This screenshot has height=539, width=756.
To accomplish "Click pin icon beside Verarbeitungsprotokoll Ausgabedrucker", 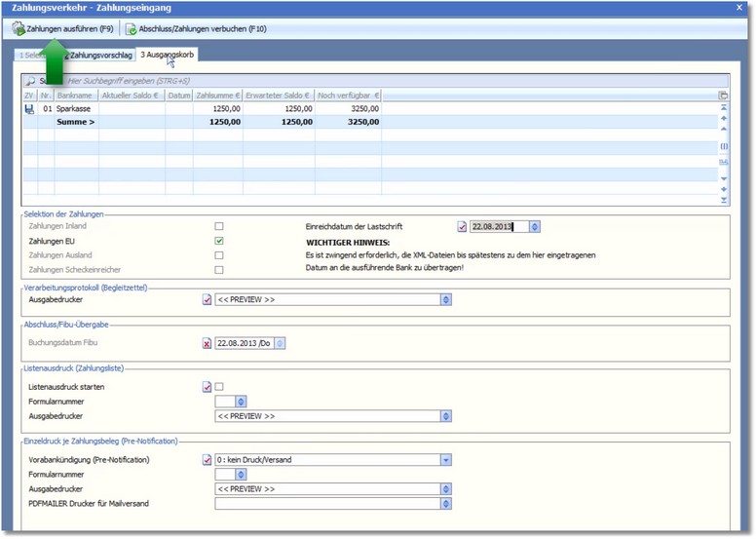I will click(x=207, y=300).
